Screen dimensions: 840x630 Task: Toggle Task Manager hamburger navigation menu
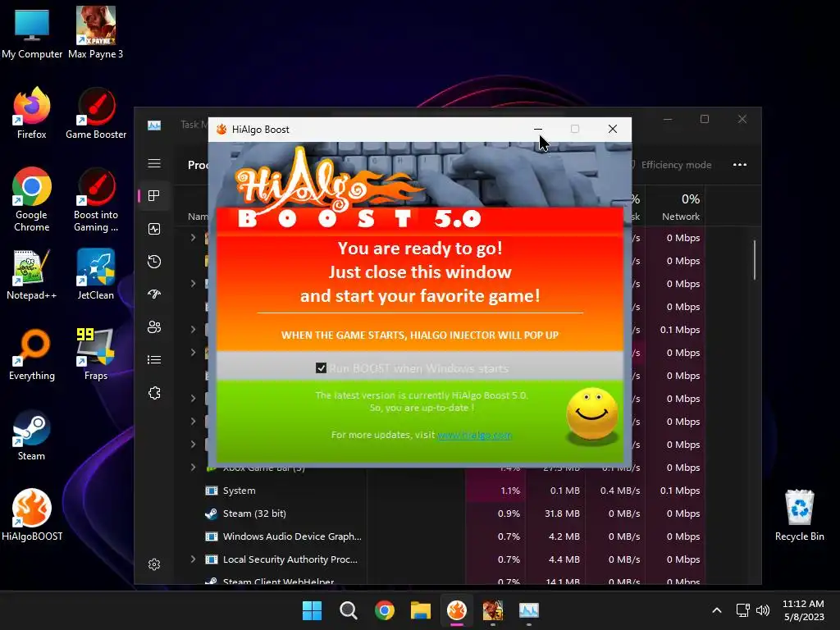pyautogui.click(x=154, y=163)
